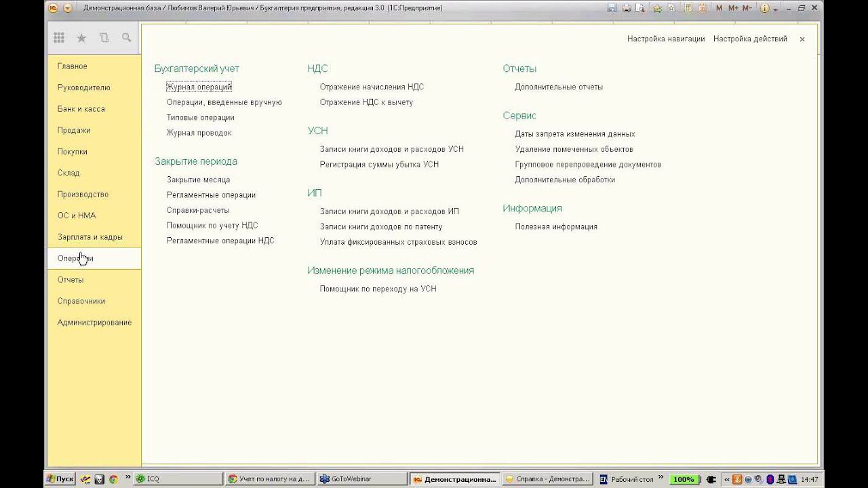Open Favorites star icon
Image resolution: width=868 pixels, height=488 pixels.
[81, 38]
